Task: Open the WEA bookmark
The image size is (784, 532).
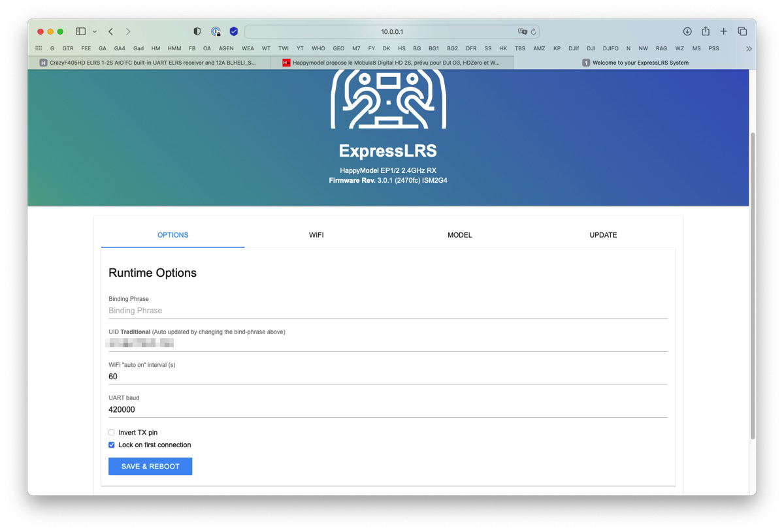Action: pos(248,48)
